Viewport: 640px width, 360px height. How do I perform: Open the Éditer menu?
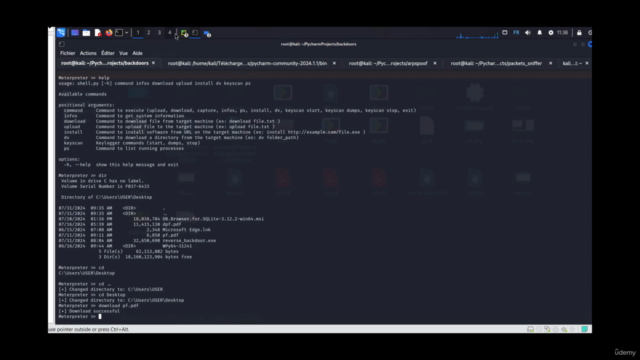point(108,53)
